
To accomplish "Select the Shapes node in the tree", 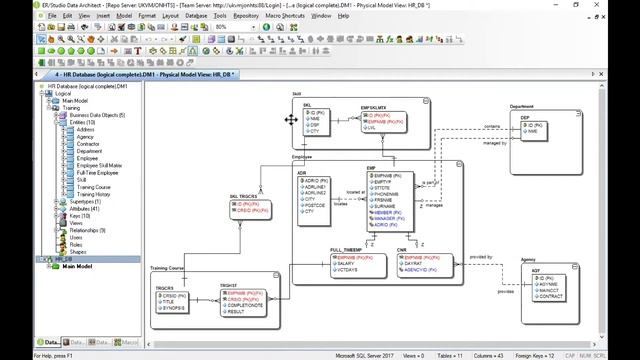I will [x=78, y=252].
